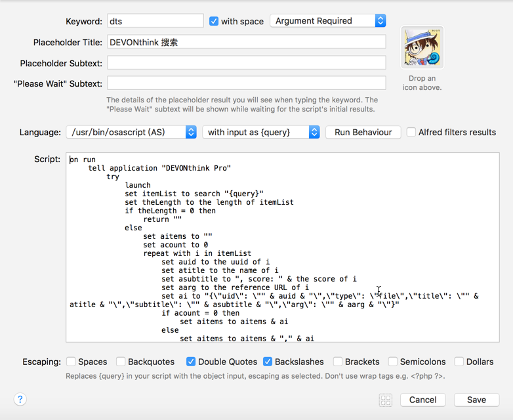
Task: Click script line 'set acount to 0'
Action: coord(175,245)
